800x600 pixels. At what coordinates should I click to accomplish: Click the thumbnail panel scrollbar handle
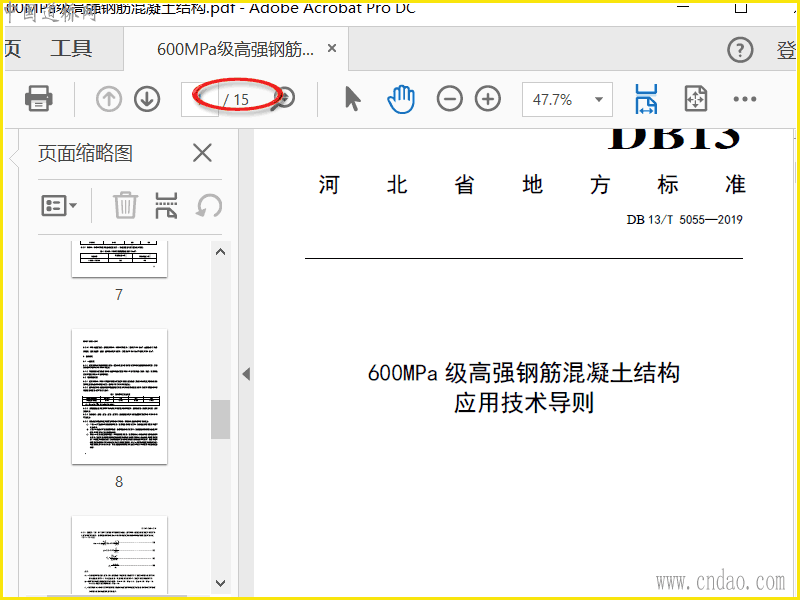tap(220, 419)
